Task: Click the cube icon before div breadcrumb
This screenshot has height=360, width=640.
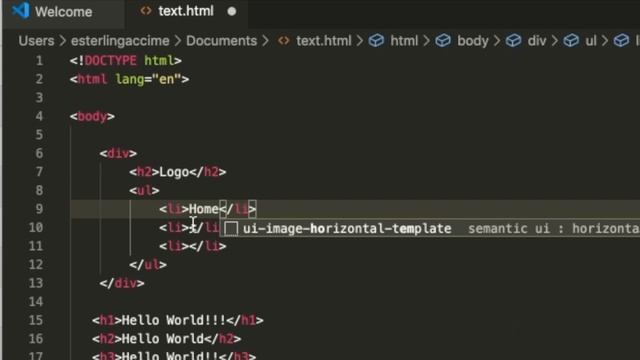Action: [x=513, y=41]
